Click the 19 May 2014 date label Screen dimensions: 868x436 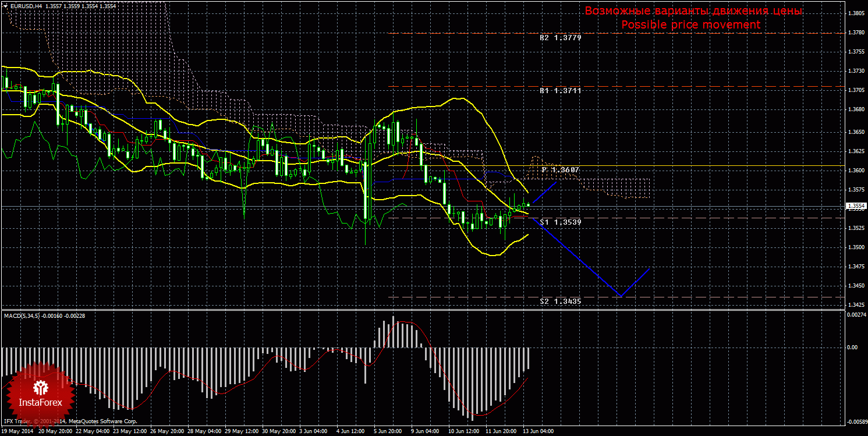pyautogui.click(x=17, y=432)
